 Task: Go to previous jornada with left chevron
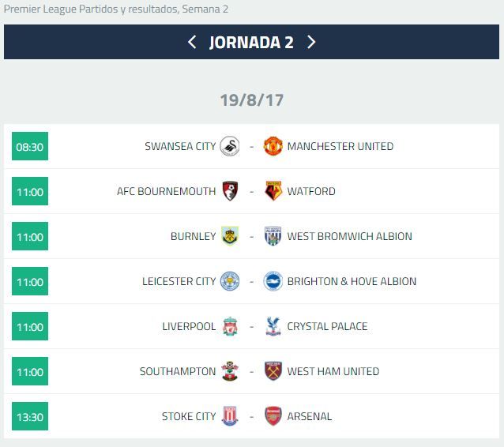pyautogui.click(x=192, y=42)
